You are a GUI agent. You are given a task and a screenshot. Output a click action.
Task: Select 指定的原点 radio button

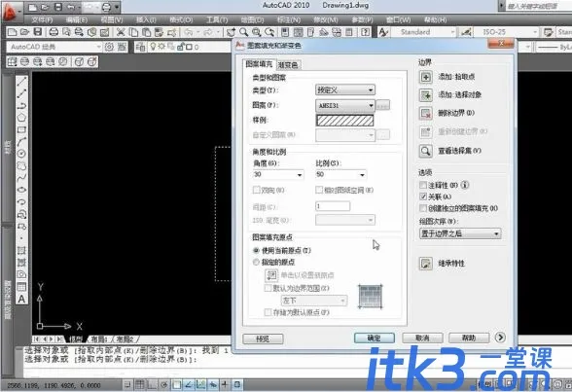(257, 262)
